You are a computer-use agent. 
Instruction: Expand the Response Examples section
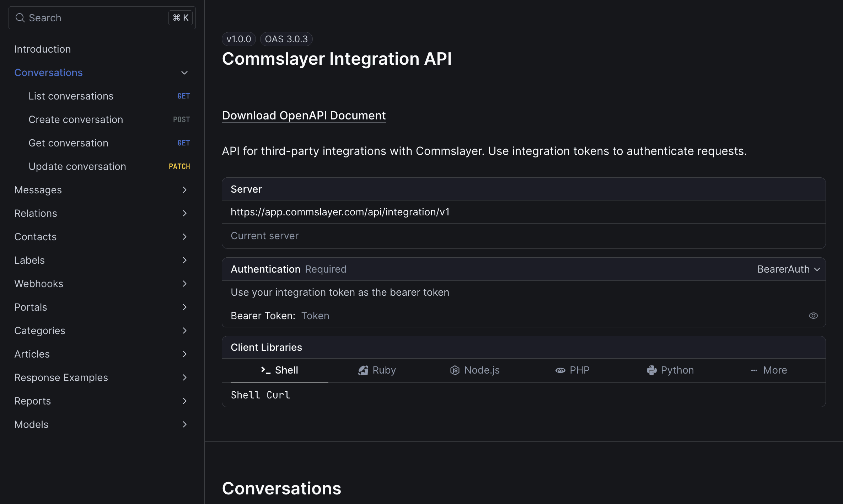pyautogui.click(x=184, y=378)
